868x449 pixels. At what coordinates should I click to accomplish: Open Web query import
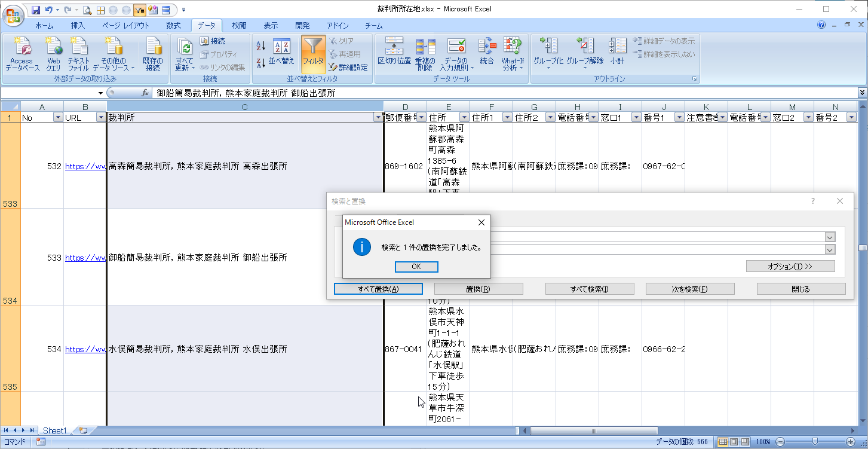(x=53, y=54)
